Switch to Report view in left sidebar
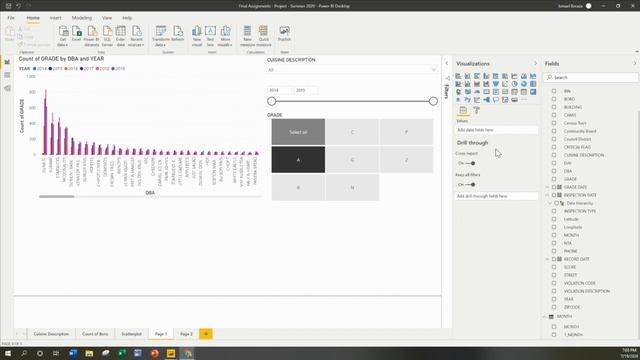 click(x=7, y=62)
